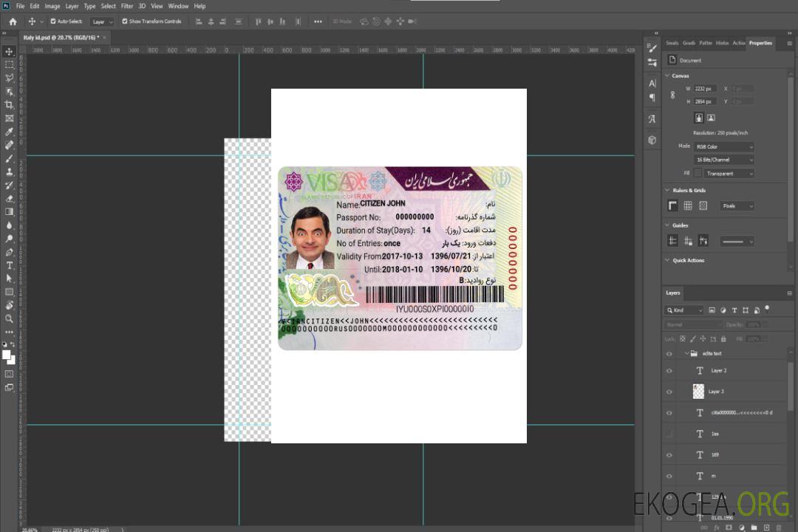The width and height of the screenshot is (798, 532).
Task: Select the Eyedropper tool
Action: tap(9, 132)
